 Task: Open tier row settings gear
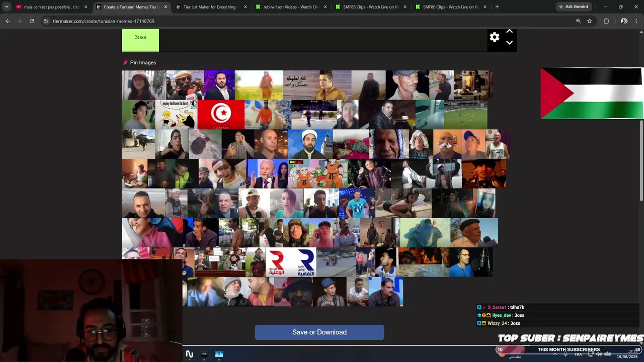pyautogui.click(x=495, y=37)
